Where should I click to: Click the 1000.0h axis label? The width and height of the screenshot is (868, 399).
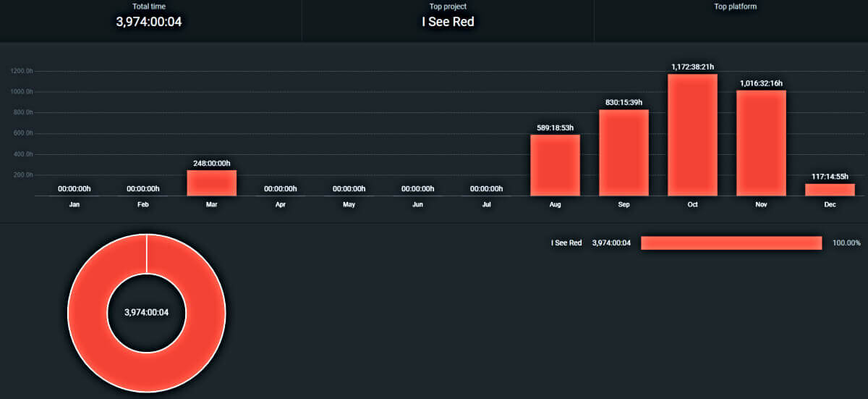pos(22,92)
